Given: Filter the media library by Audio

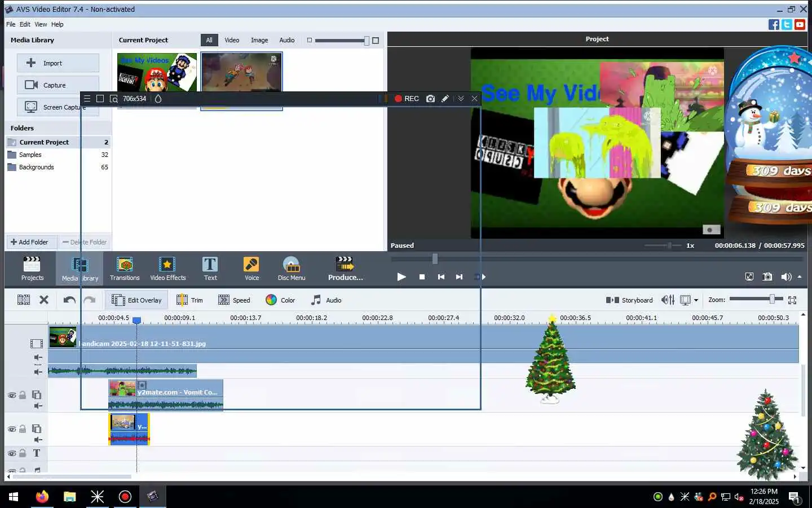Looking at the screenshot, I should click(x=287, y=40).
